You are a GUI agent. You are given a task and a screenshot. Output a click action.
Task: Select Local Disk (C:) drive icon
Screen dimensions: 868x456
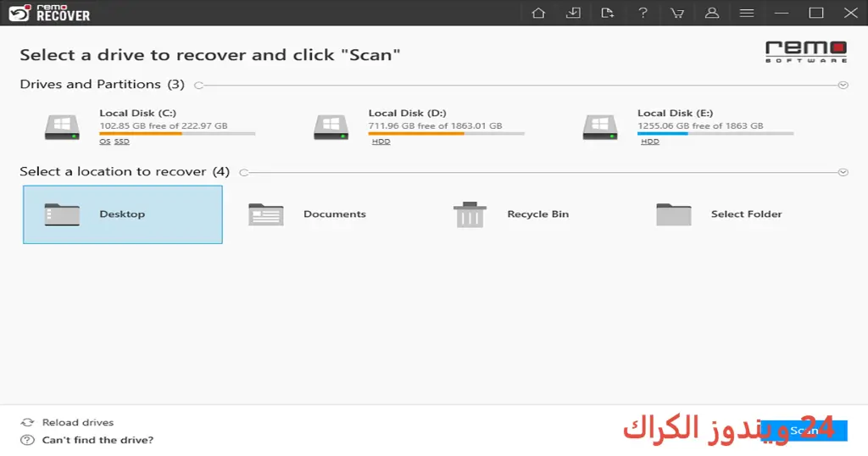coord(62,127)
